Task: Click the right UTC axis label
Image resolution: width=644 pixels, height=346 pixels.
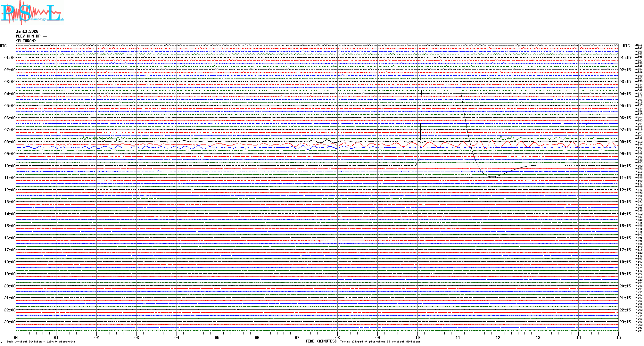Action: click(626, 46)
